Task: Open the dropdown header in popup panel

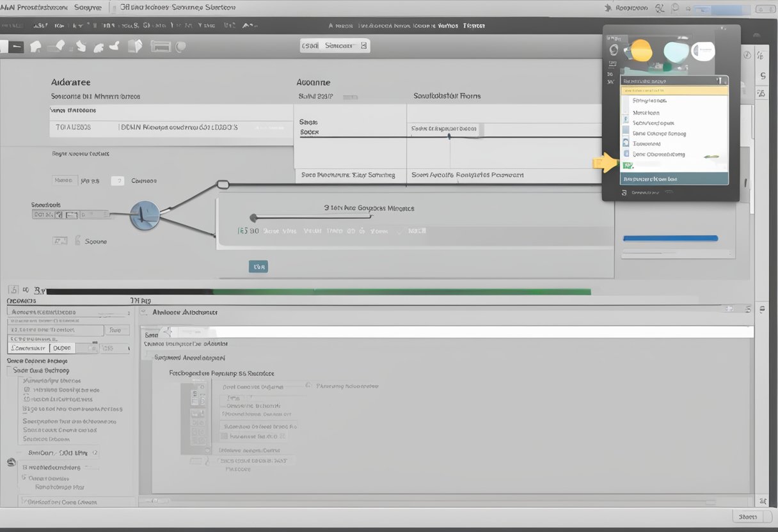Action: (x=674, y=81)
